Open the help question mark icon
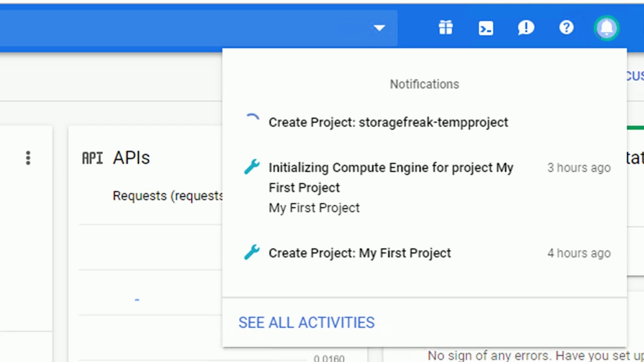The height and width of the screenshot is (362, 644). 567,28
